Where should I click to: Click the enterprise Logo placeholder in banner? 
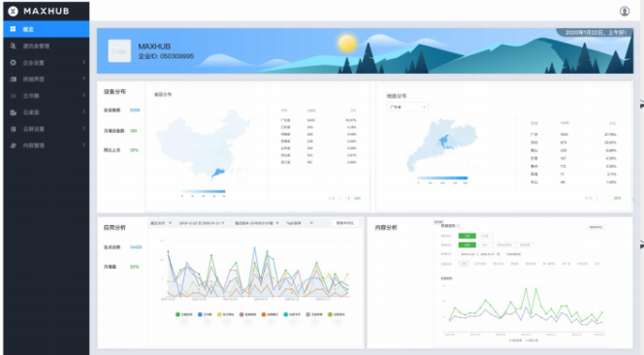pyautogui.click(x=119, y=51)
